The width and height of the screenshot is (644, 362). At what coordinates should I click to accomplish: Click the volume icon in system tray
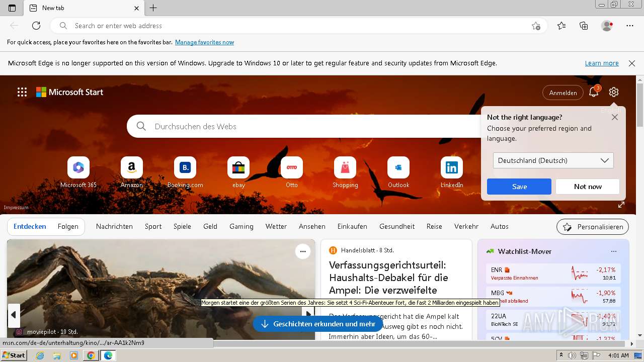click(572, 355)
